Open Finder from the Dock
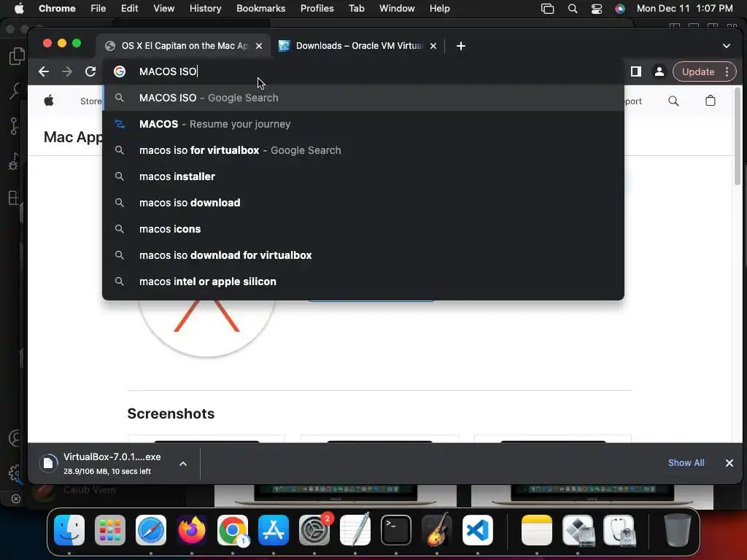Screen dimensions: 747x560 (69, 530)
